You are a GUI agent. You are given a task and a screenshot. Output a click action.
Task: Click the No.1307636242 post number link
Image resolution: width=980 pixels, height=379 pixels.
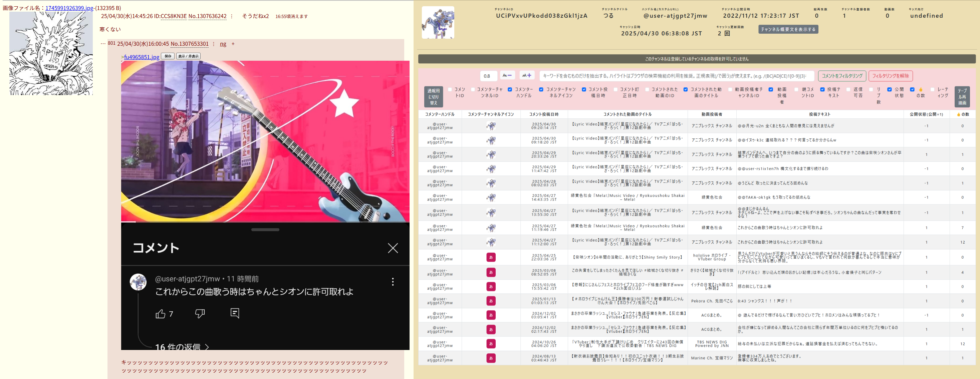(207, 16)
